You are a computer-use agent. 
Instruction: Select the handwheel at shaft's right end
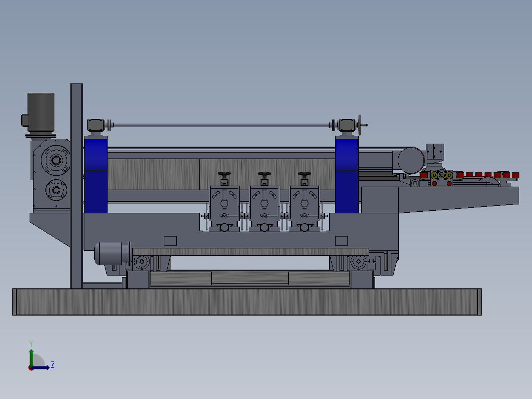tap(360, 125)
